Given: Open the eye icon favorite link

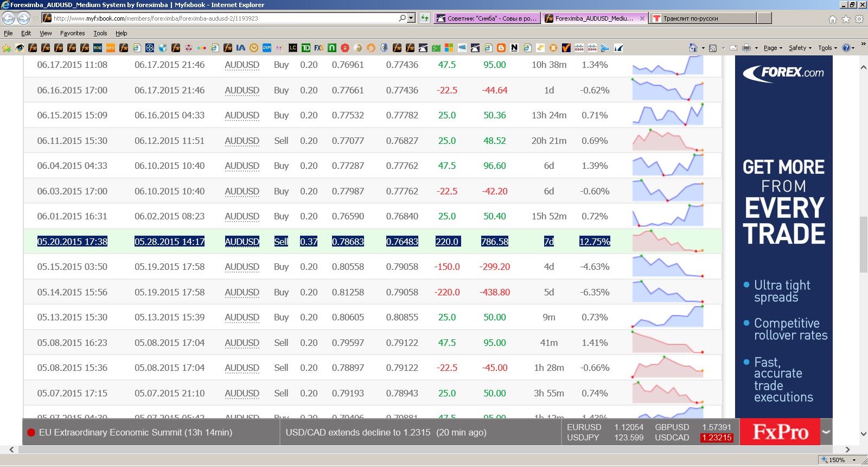Looking at the screenshot, I should point(20,48).
